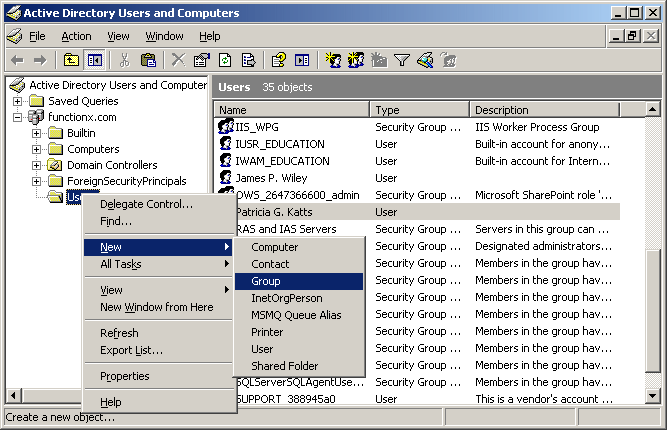This screenshot has width=667, height=430.
Task: Click the new organizational unit toolbar icon
Action: [379, 60]
